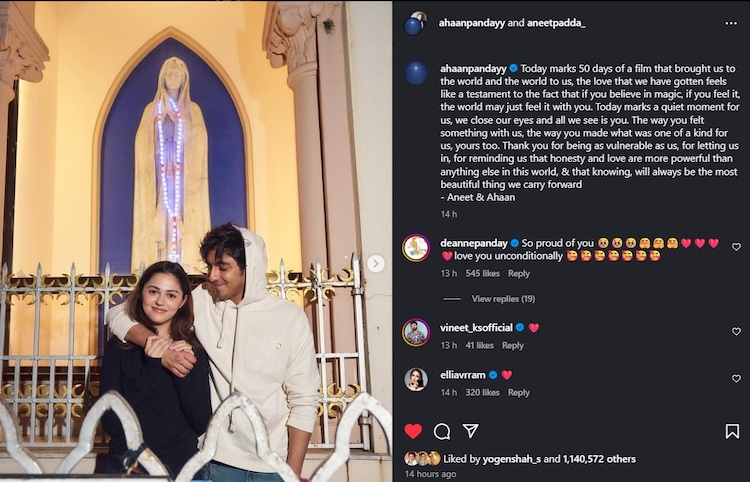Open elliavrram's profile picture
The image size is (750, 482).
tap(416, 379)
